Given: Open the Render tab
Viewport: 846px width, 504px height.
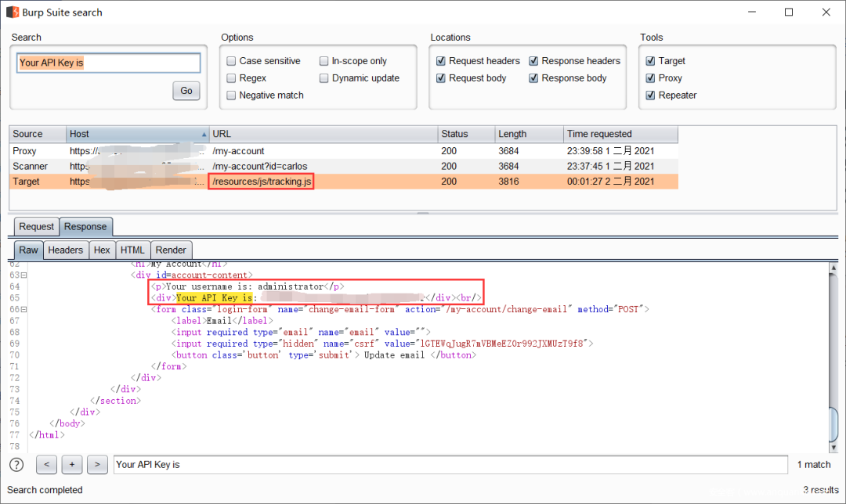Looking at the screenshot, I should tap(171, 250).
